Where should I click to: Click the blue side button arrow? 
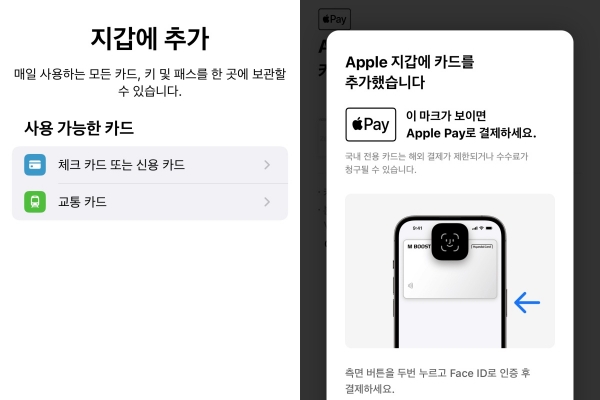click(x=527, y=302)
